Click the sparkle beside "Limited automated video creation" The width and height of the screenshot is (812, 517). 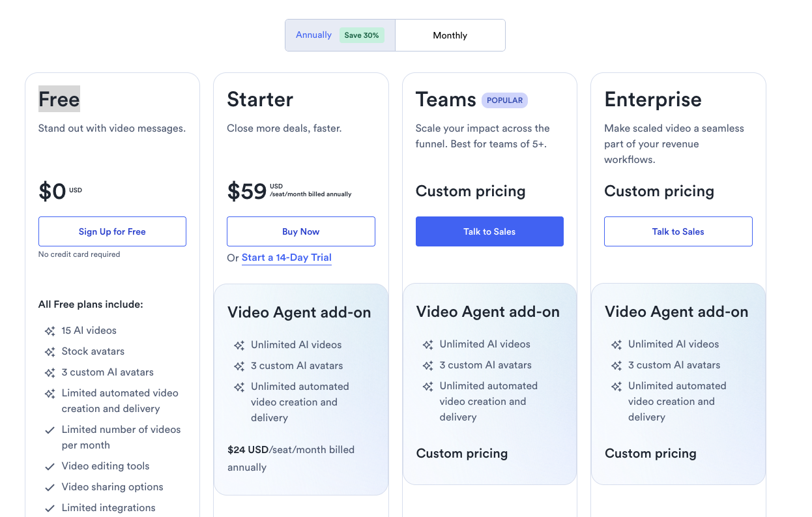[50, 394]
